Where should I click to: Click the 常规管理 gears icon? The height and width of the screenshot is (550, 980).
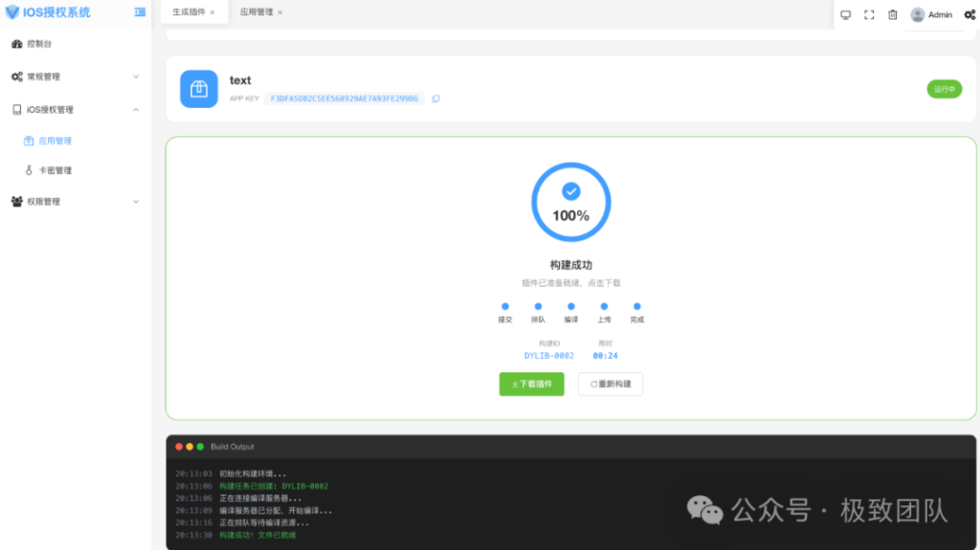[x=17, y=77]
